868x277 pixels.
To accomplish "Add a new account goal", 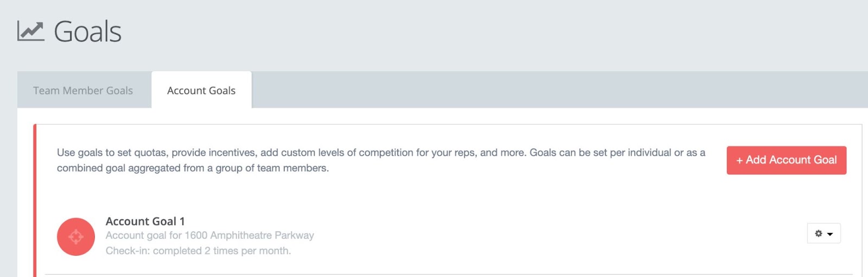I will 787,160.
